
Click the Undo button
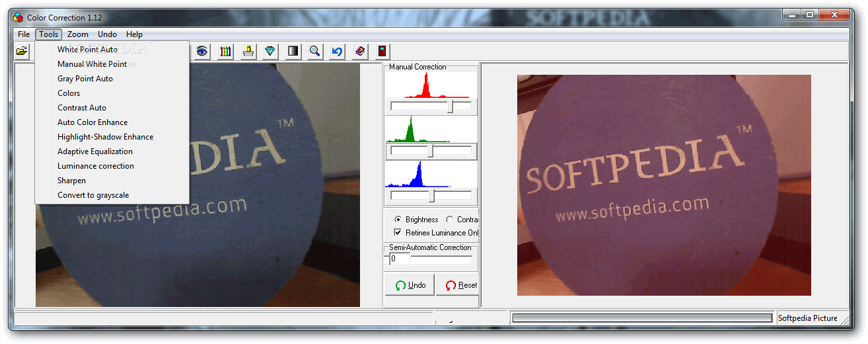click(x=410, y=285)
